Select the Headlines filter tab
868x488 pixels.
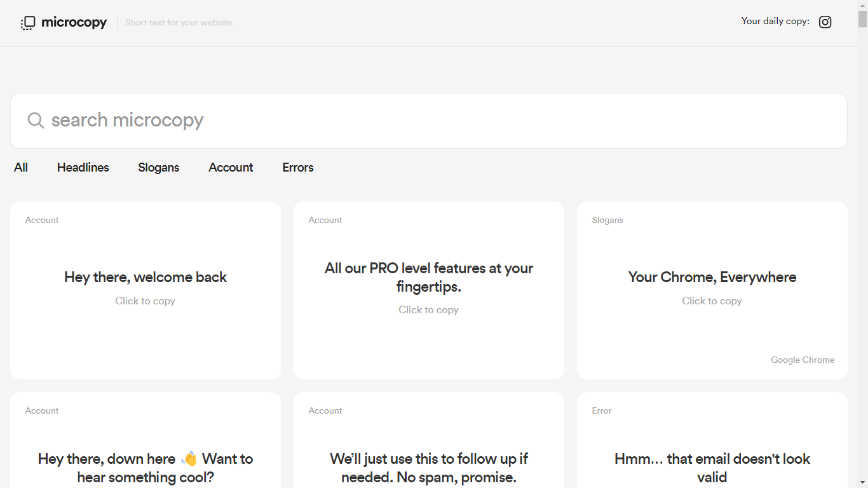point(83,168)
